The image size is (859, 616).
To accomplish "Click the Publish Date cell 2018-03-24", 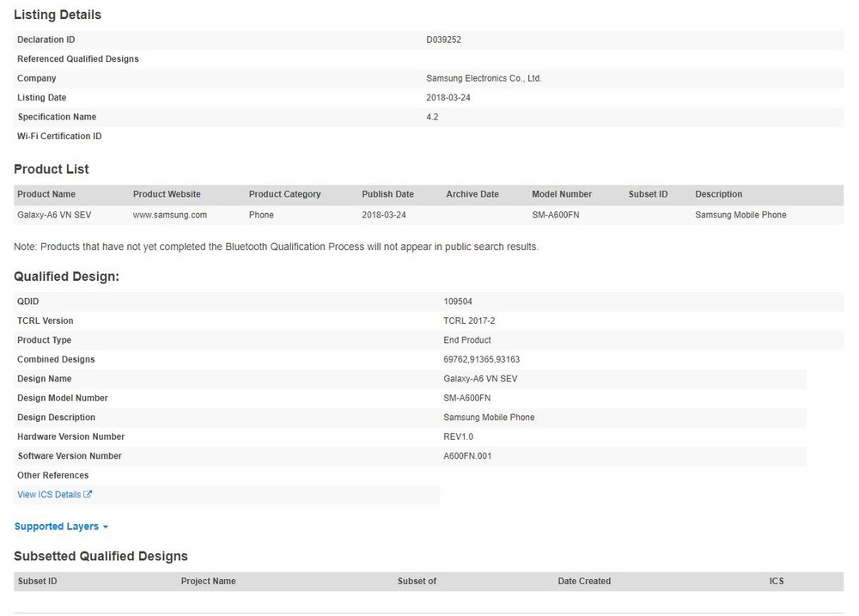I will point(383,215).
